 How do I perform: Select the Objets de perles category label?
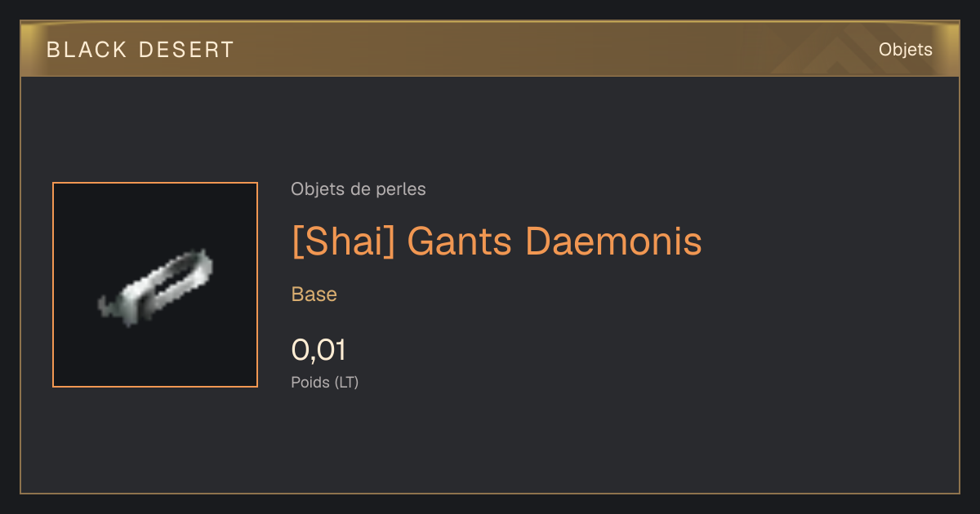[x=358, y=189]
